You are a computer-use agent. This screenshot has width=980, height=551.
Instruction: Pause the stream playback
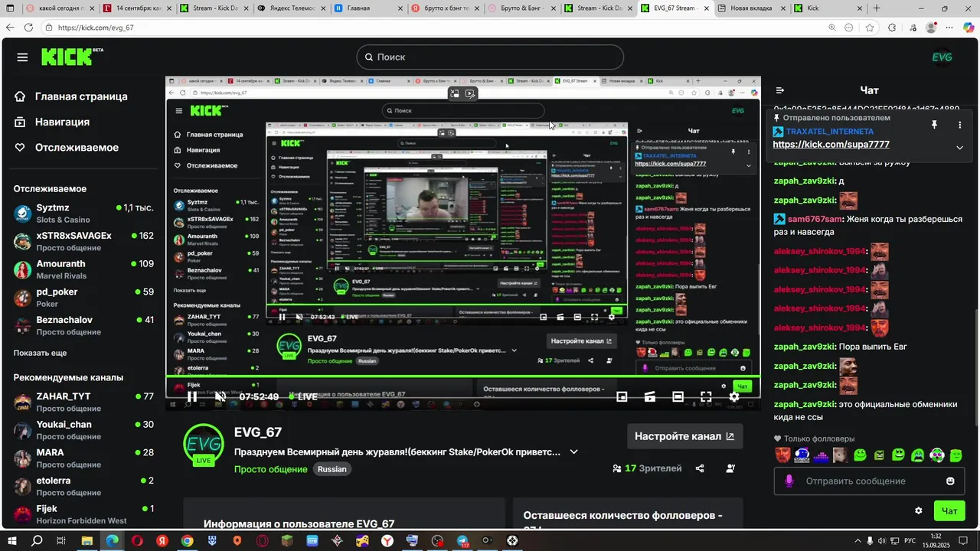pyautogui.click(x=192, y=396)
